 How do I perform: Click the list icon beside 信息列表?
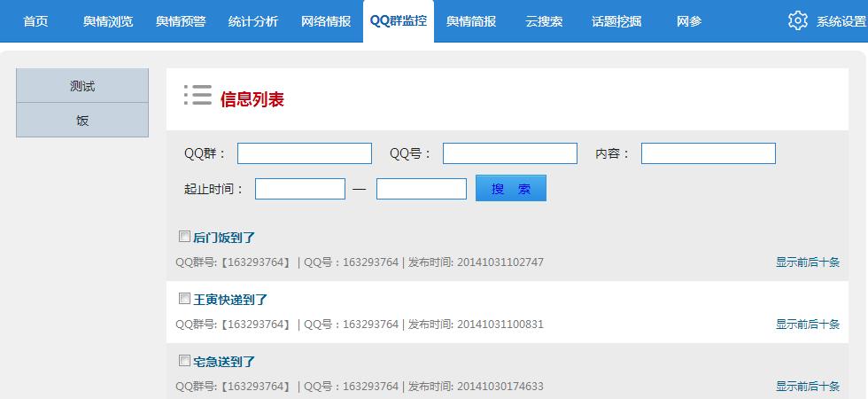pyautogui.click(x=198, y=95)
